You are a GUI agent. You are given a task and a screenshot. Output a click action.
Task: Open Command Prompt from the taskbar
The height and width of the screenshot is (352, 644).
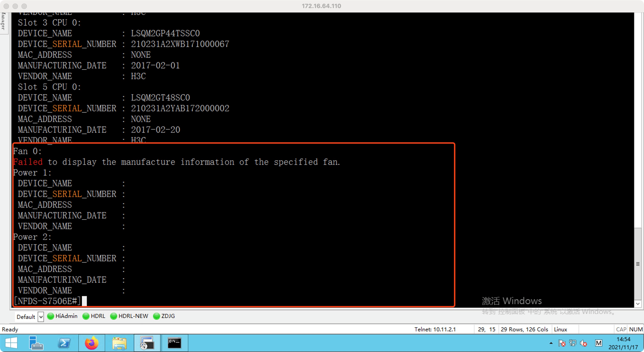pos(174,343)
